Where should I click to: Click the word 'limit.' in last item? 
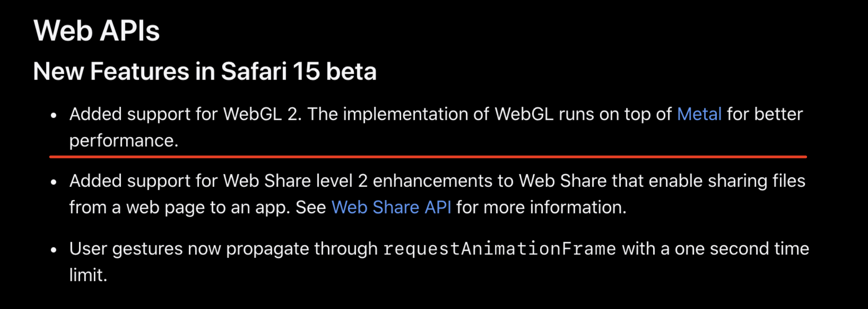click(88, 275)
